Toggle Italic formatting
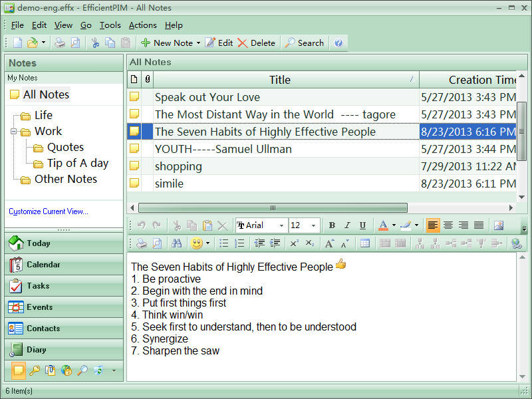The width and height of the screenshot is (532, 399). (x=347, y=225)
